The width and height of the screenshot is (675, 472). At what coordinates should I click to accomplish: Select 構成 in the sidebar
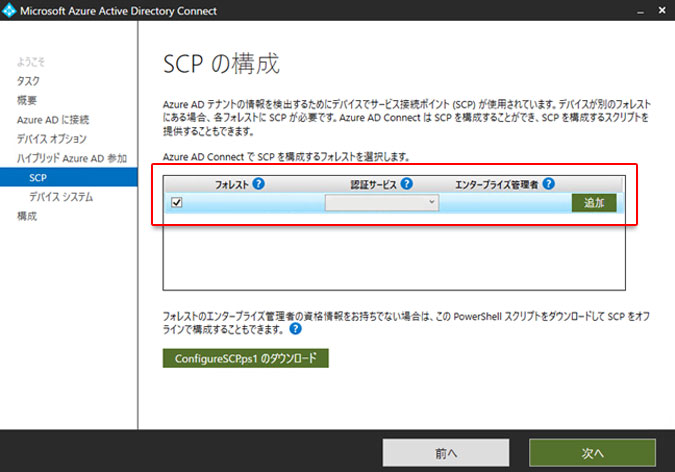coord(27,216)
